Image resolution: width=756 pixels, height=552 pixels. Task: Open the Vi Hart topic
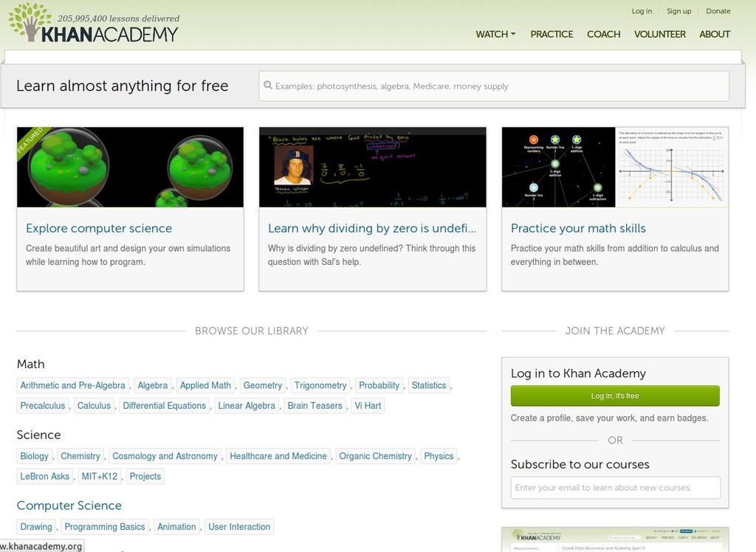pos(368,405)
